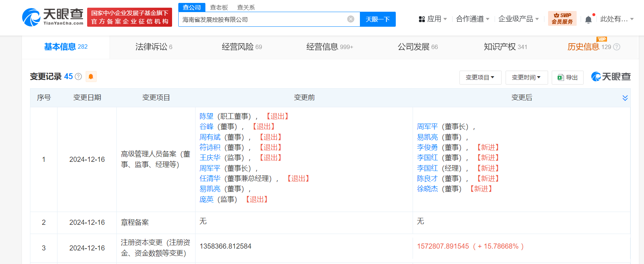Select the 知识产权 341 tab
The width and height of the screenshot is (644, 264).
(505, 47)
